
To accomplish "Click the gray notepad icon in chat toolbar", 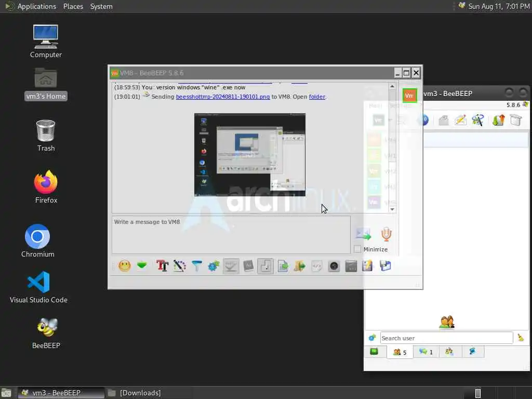I will (x=248, y=265).
